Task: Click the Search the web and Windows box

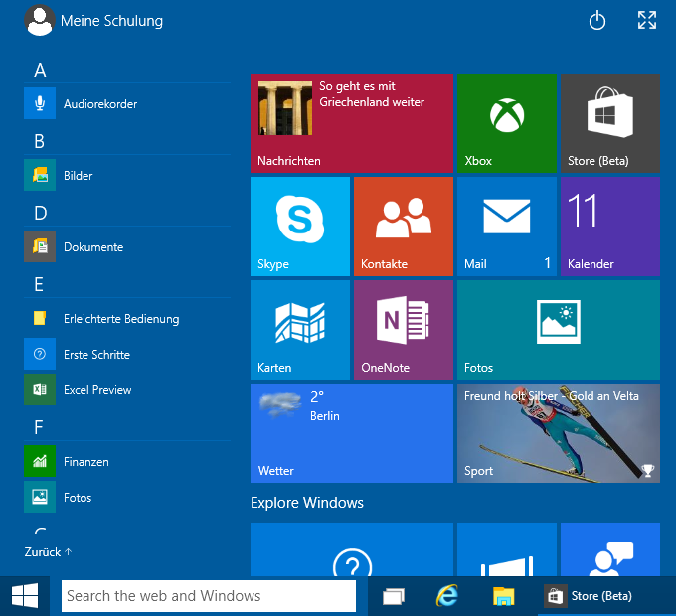Action: pos(209,596)
